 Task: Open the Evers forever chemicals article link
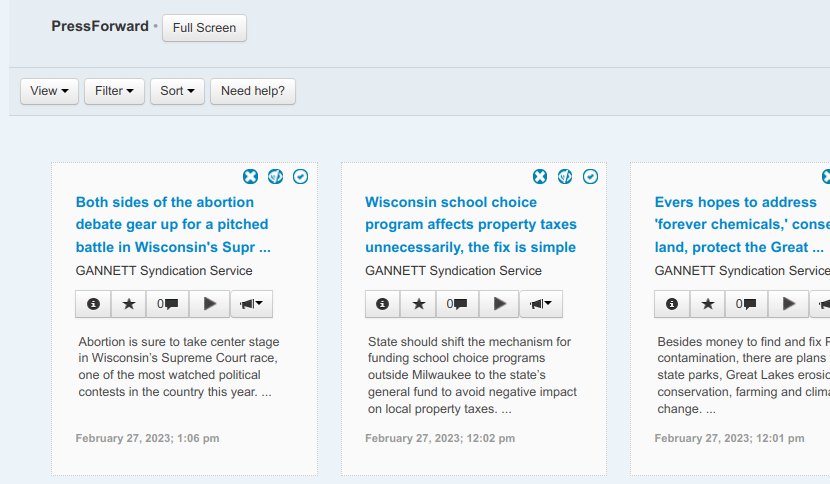point(742,225)
